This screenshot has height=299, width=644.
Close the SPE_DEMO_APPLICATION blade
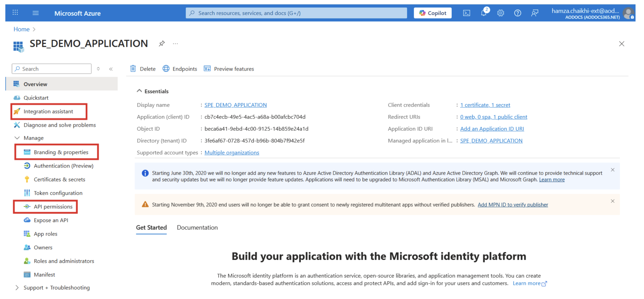click(x=622, y=44)
